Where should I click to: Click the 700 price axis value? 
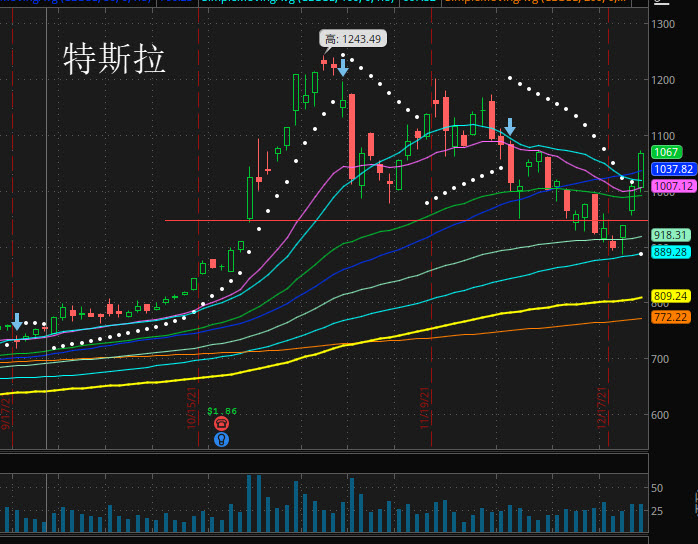660,359
